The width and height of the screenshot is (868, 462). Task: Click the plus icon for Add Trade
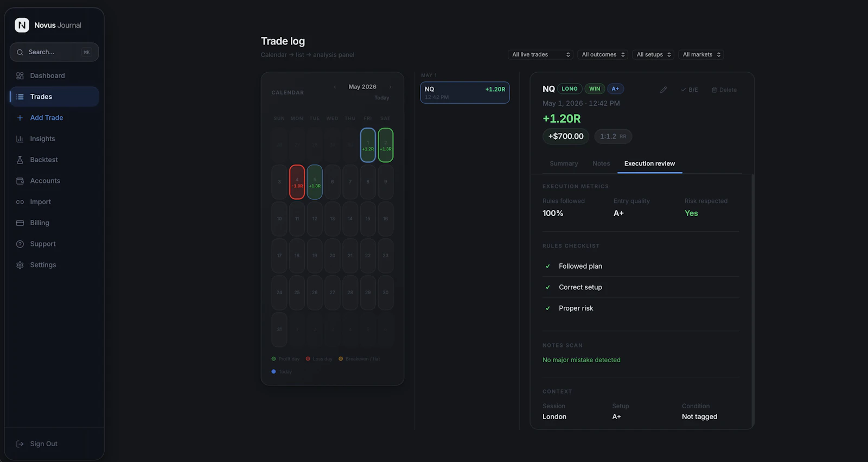pyautogui.click(x=20, y=118)
